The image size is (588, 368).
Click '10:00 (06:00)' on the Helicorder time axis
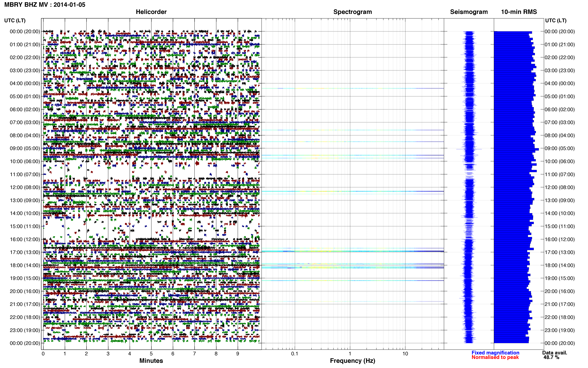[x=25, y=161]
